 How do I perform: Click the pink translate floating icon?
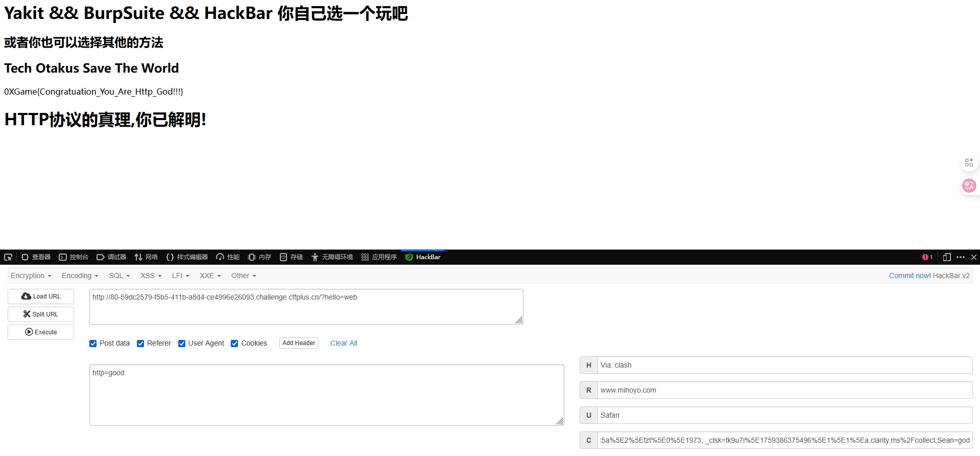tap(969, 186)
